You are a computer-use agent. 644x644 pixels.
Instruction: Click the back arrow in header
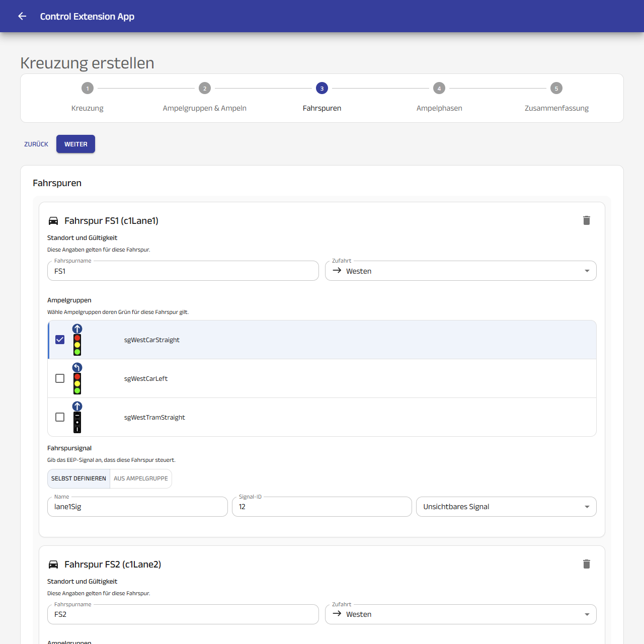point(22,16)
